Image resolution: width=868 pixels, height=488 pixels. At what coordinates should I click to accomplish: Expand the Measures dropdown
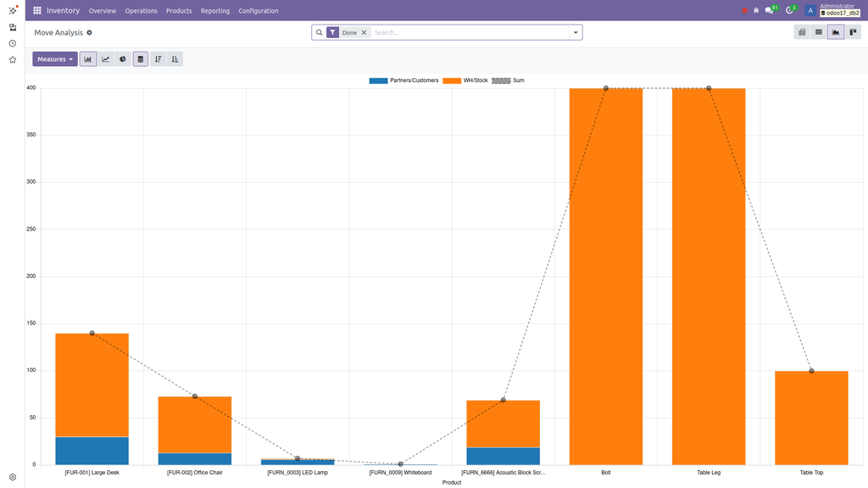tap(55, 59)
